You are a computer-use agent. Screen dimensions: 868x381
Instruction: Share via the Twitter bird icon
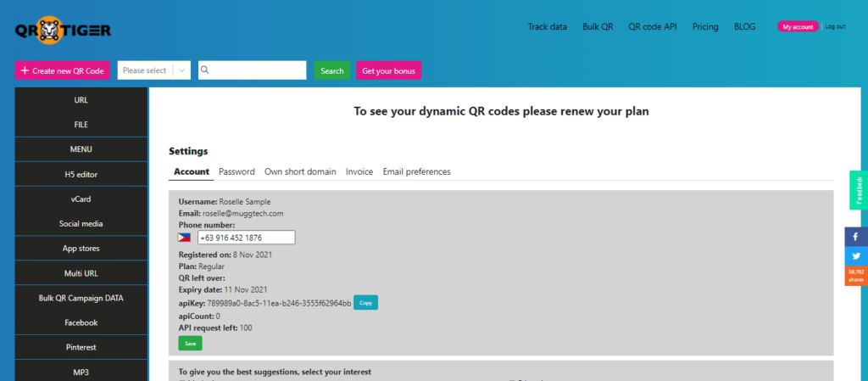tap(856, 256)
